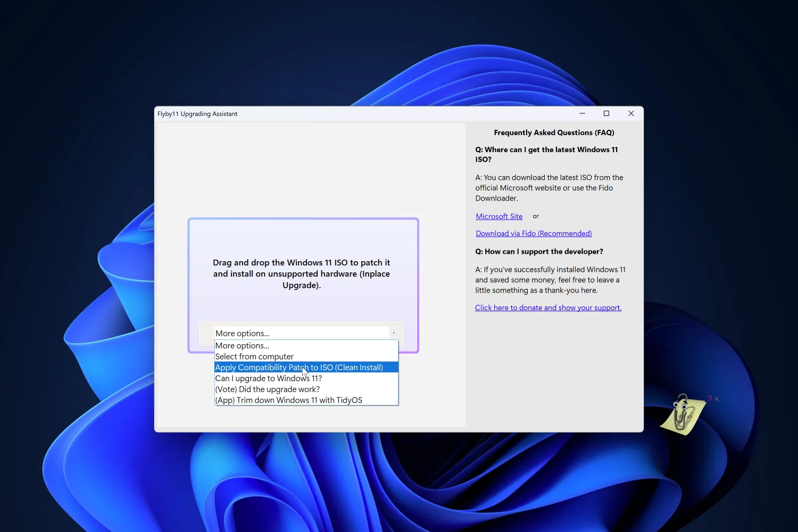Choose 'Can I upgrade to Windows 11?'
The width and height of the screenshot is (798, 532).
(306, 378)
